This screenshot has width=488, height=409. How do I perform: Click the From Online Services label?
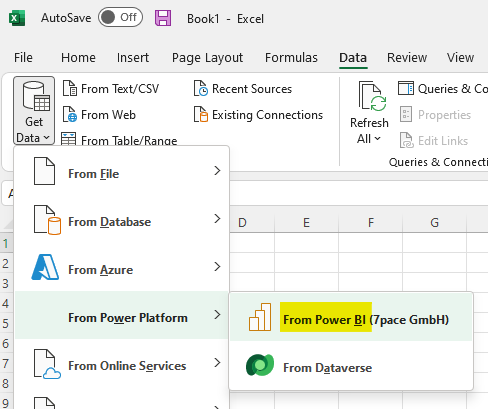pyautogui.click(x=127, y=366)
